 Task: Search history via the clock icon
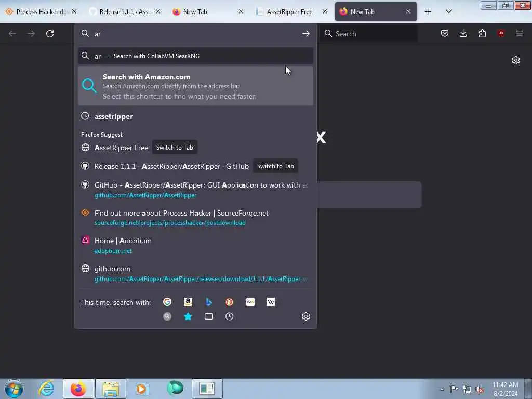[x=229, y=316]
